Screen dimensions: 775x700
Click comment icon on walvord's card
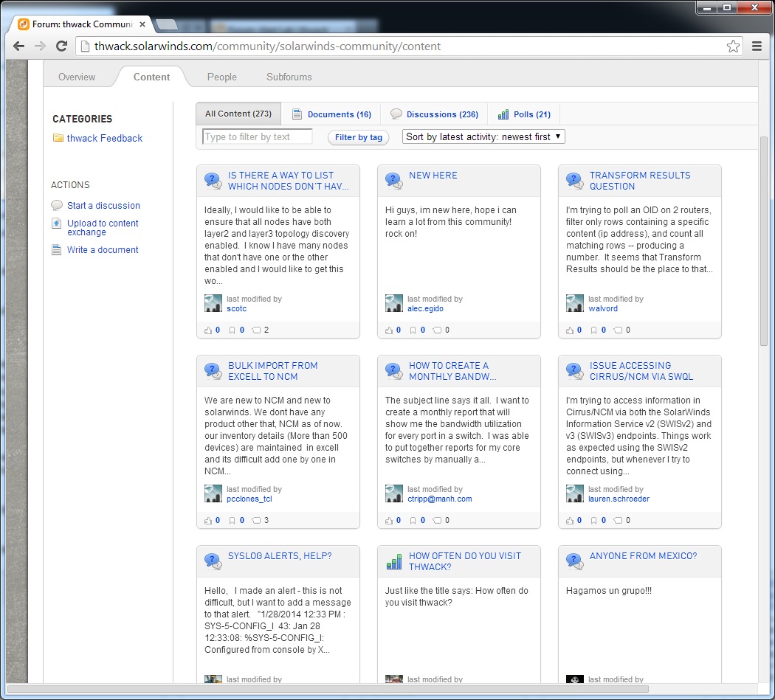click(618, 330)
